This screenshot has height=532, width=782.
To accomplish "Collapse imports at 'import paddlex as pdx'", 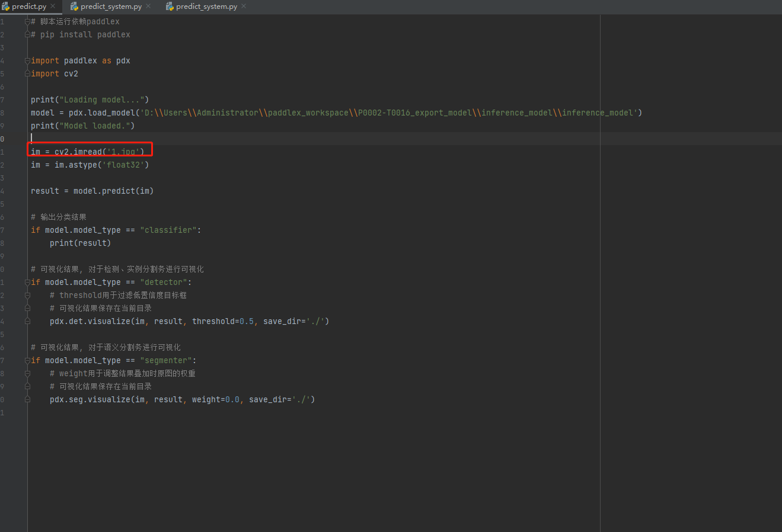I will [x=27, y=60].
